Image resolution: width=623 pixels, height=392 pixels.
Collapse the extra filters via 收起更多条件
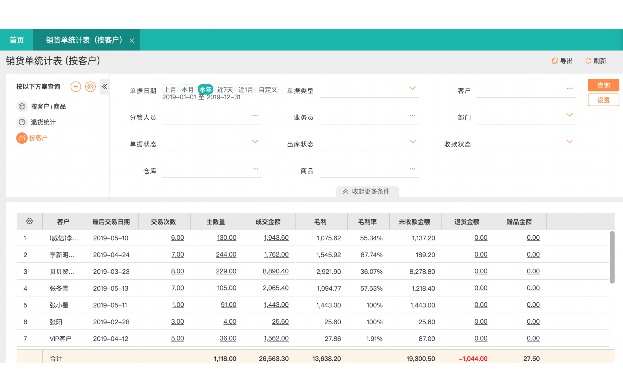click(x=367, y=191)
